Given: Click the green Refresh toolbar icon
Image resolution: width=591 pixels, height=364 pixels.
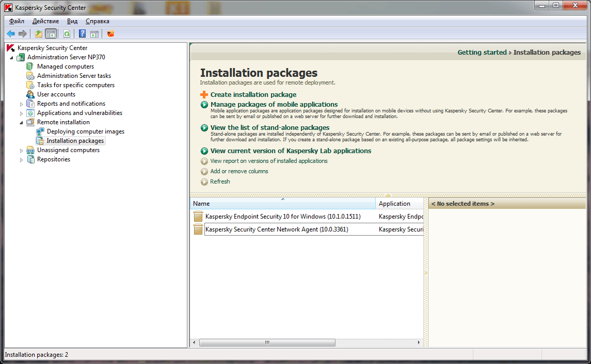Looking at the screenshot, I should [67, 34].
